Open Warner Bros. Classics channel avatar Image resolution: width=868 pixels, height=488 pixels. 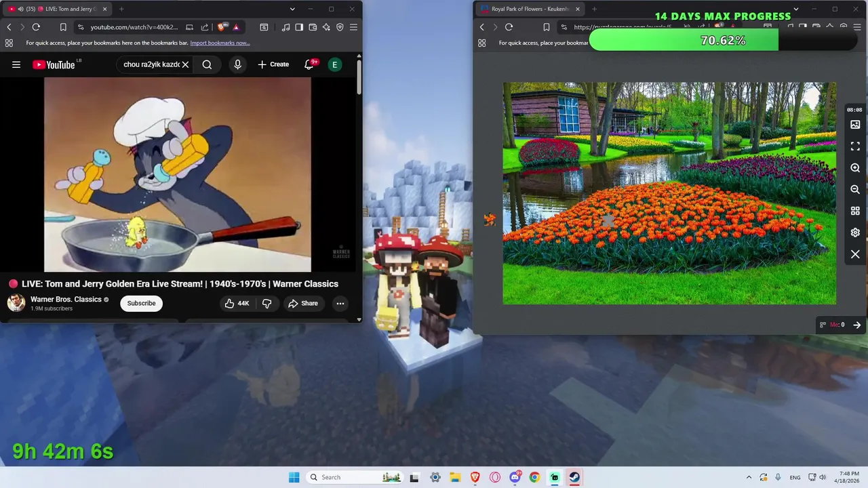click(16, 303)
